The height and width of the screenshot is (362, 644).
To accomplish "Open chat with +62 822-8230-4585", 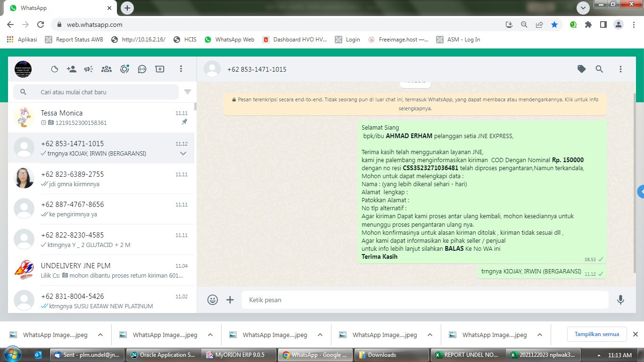I will point(101,239).
